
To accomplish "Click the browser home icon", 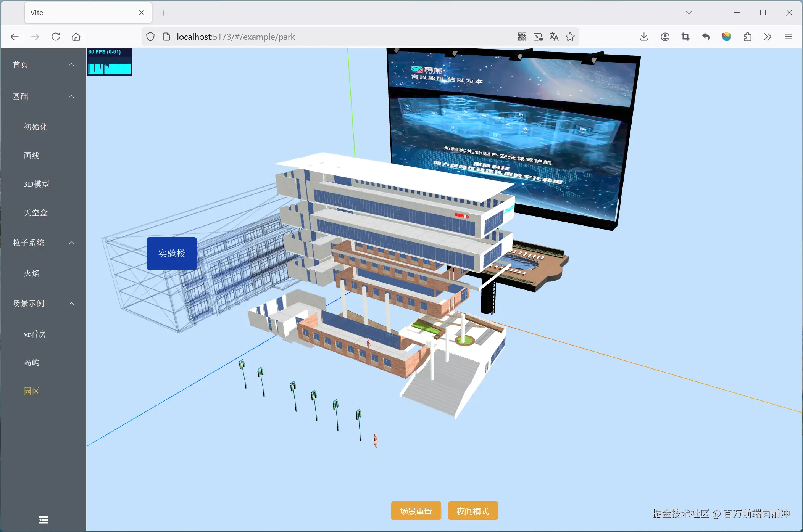I will point(76,37).
